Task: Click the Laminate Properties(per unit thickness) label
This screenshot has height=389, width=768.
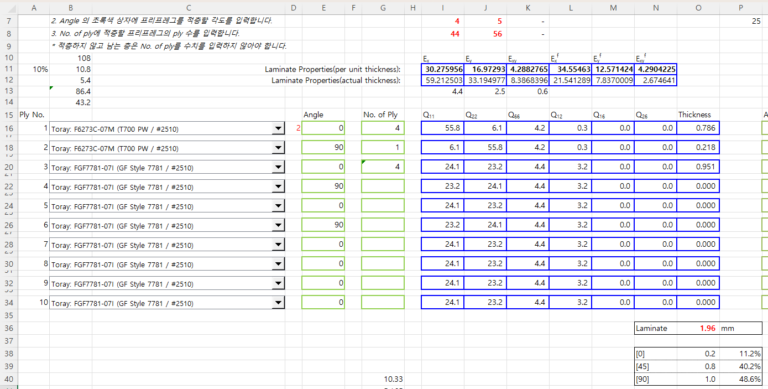Action: click(333, 70)
